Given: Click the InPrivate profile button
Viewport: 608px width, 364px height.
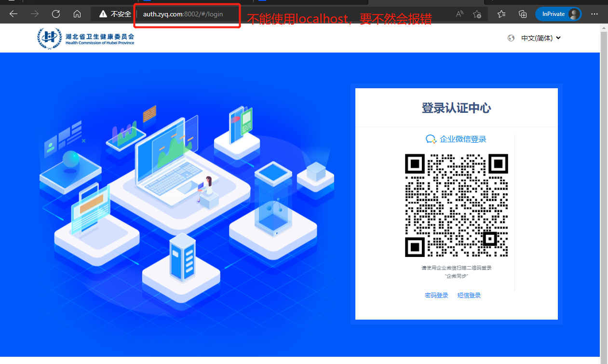Looking at the screenshot, I should click(558, 14).
